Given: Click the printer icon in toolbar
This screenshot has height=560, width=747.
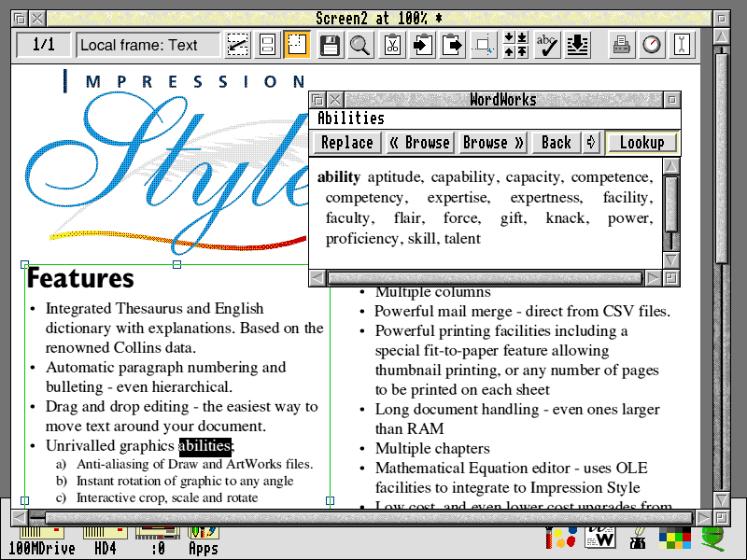Looking at the screenshot, I should pos(621,45).
